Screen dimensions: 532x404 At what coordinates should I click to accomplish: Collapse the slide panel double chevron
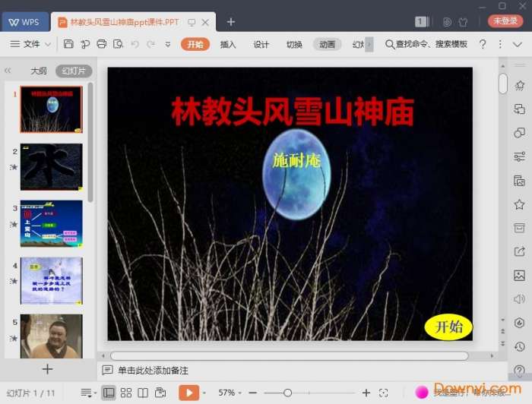tap(8, 71)
